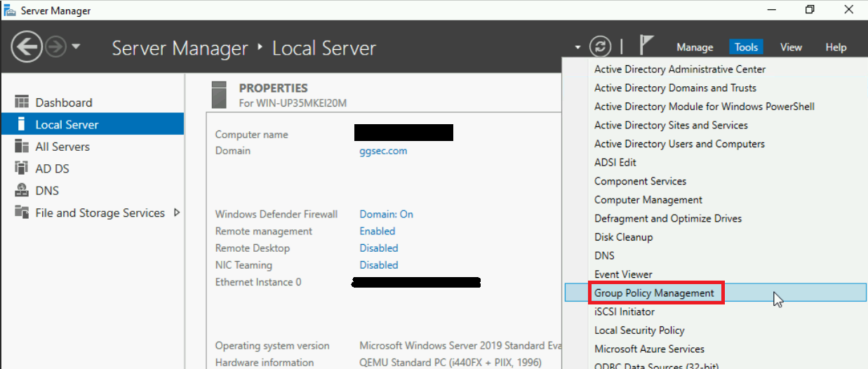
Task: Select All Servers in navigation pane
Action: [62, 147]
